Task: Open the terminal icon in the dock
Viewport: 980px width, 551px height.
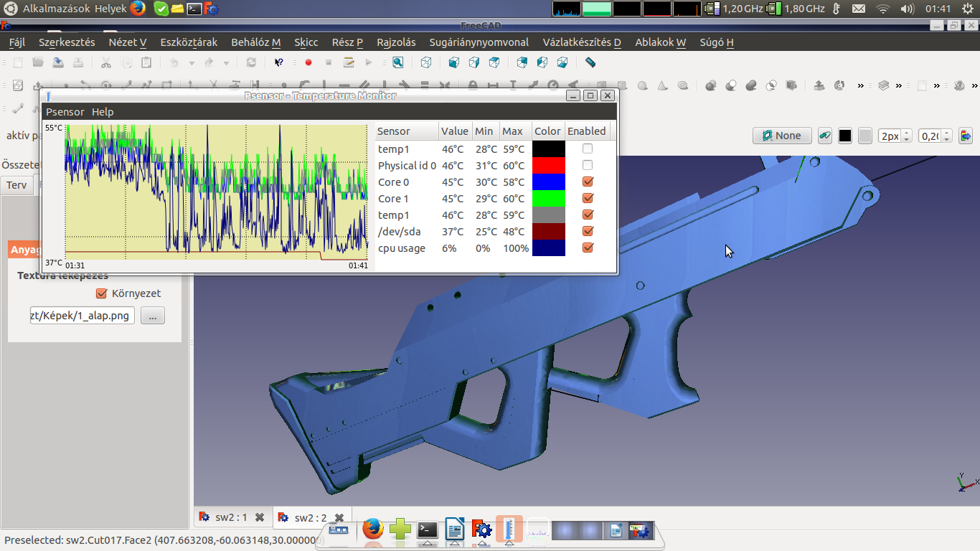Action: tap(428, 529)
